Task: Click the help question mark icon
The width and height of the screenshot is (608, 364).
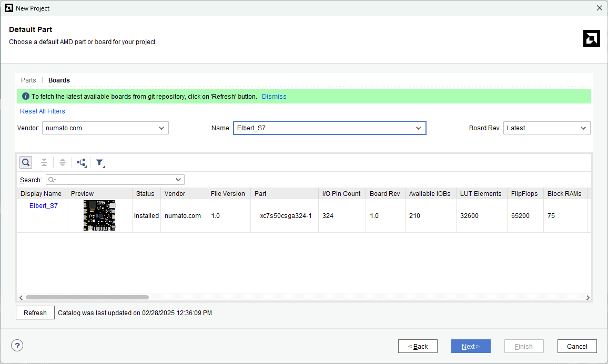Action: tap(17, 346)
